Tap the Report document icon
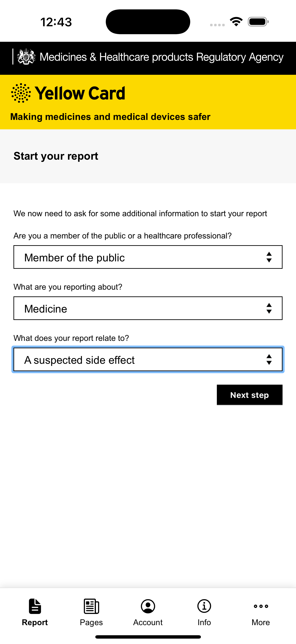The image size is (296, 644). point(35,606)
